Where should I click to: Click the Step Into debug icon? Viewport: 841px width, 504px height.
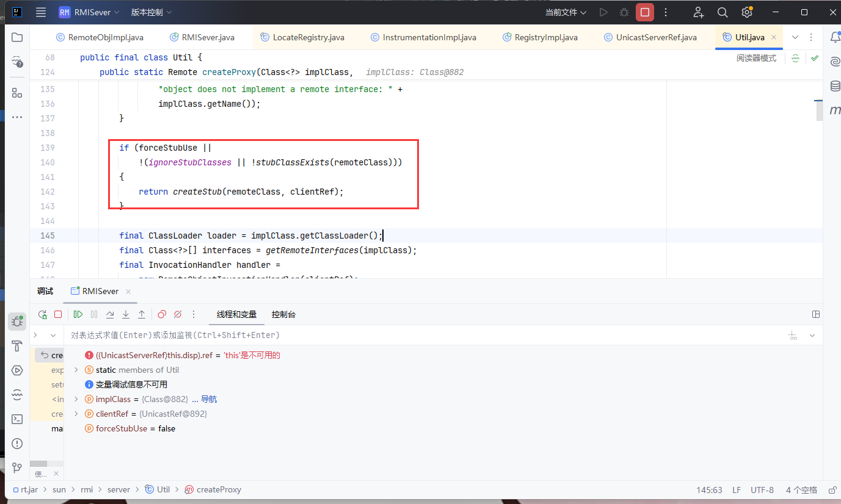pyautogui.click(x=126, y=314)
